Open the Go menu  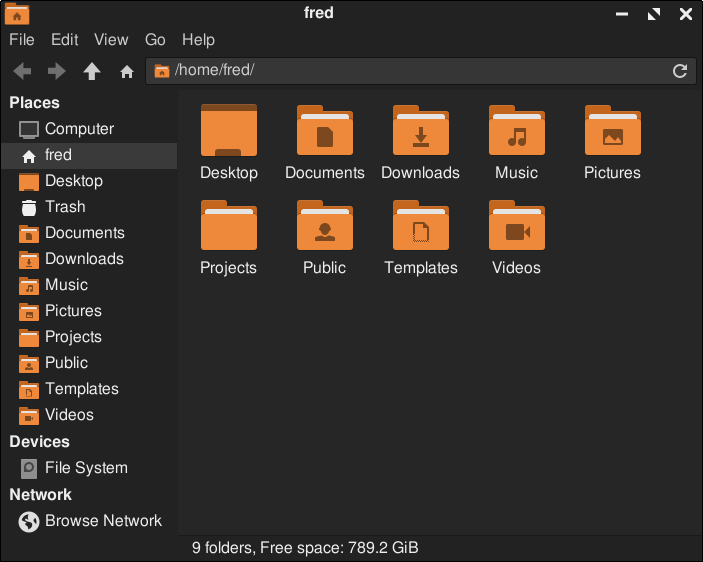[x=155, y=39]
